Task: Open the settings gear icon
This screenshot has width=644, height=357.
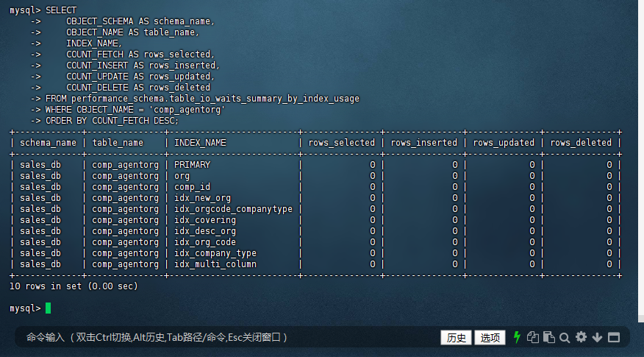Action: [x=581, y=337]
